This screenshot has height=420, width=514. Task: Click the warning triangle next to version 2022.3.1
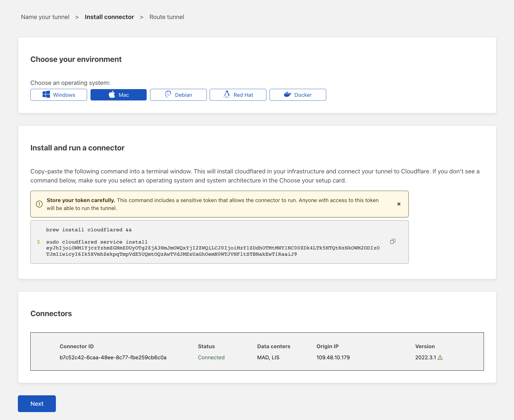click(x=440, y=358)
